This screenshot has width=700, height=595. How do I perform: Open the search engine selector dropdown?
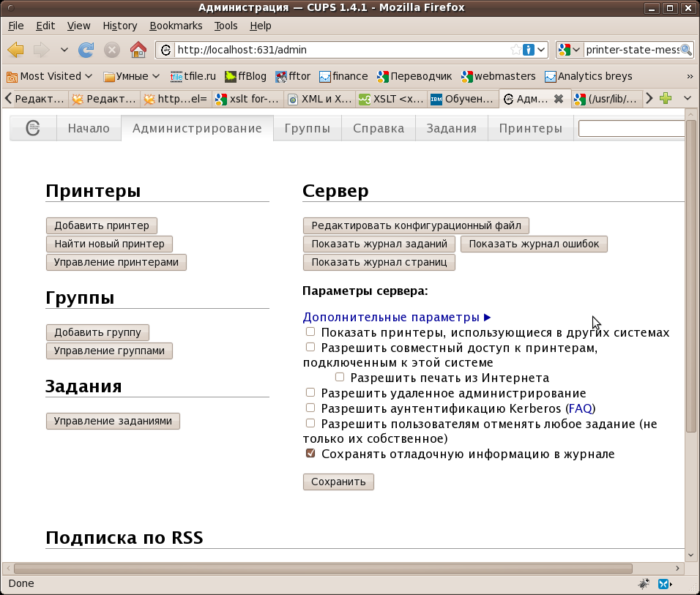click(x=570, y=50)
